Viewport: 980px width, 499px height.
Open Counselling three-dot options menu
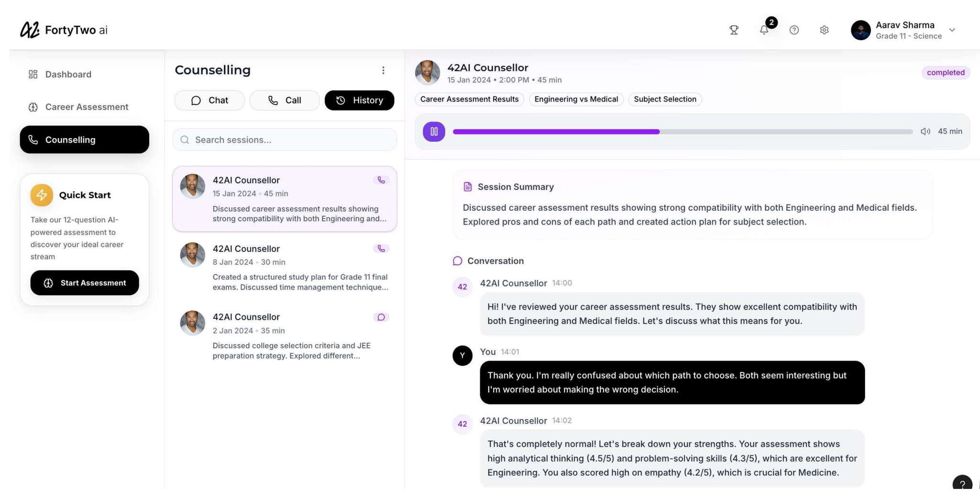(383, 70)
